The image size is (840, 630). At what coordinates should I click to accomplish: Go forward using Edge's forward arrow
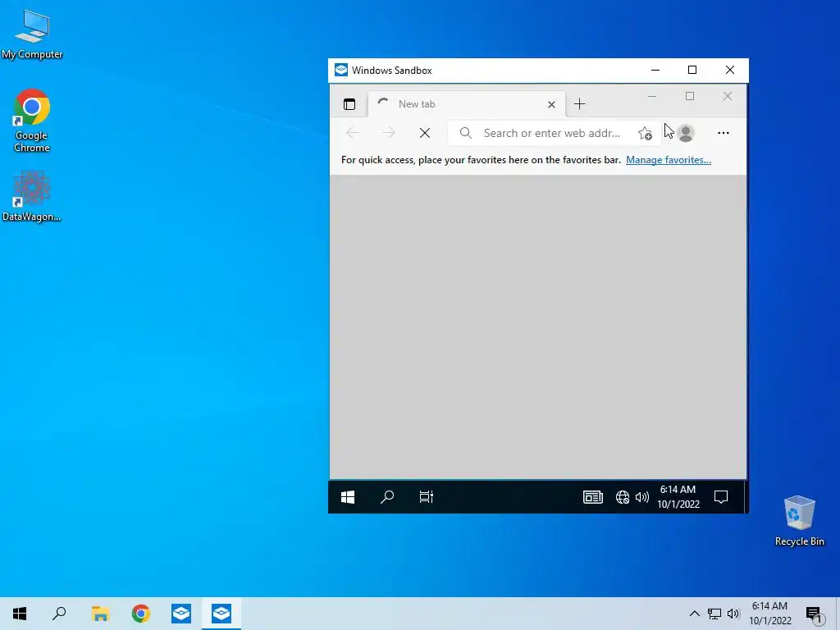tap(389, 133)
